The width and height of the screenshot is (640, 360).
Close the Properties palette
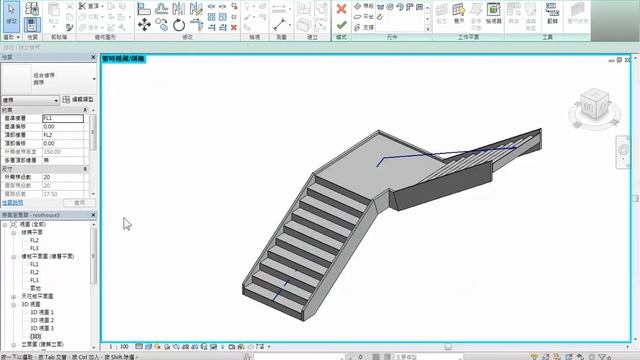click(93, 58)
